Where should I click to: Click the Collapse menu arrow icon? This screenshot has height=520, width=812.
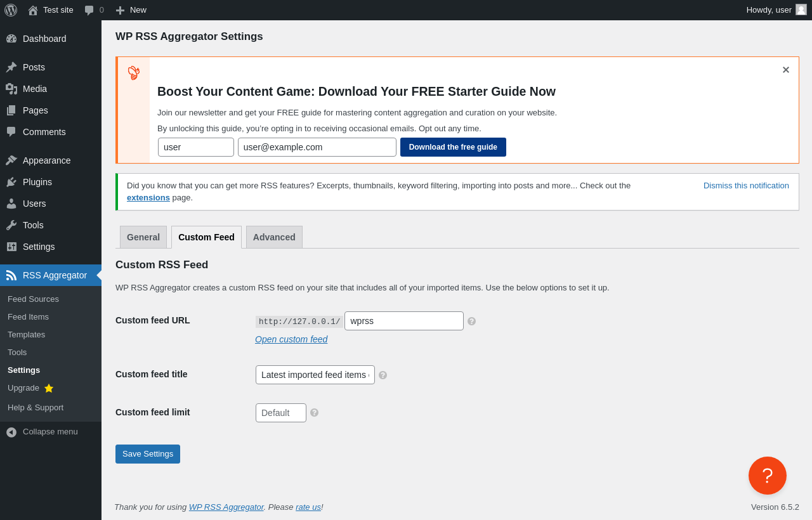click(x=11, y=432)
